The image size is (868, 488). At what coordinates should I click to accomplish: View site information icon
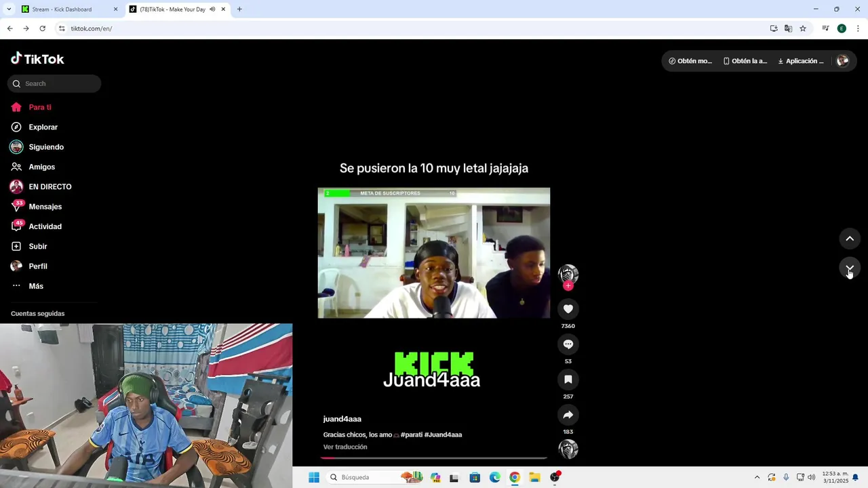62,28
